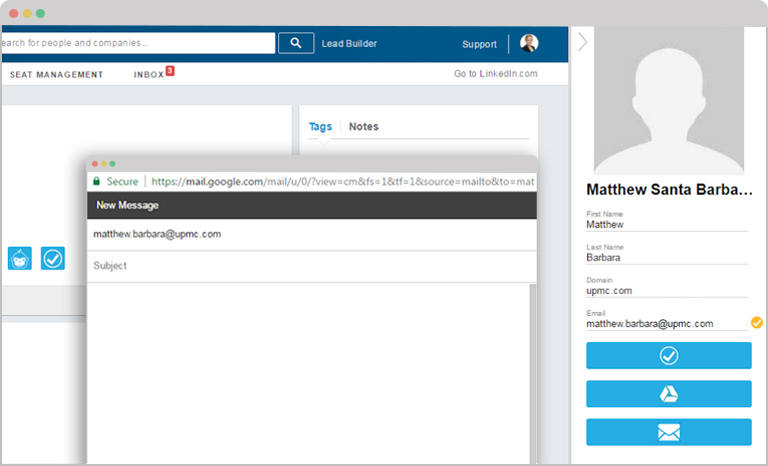The width and height of the screenshot is (768, 466).
Task: Open the Seat Management menu
Action: 56,74
